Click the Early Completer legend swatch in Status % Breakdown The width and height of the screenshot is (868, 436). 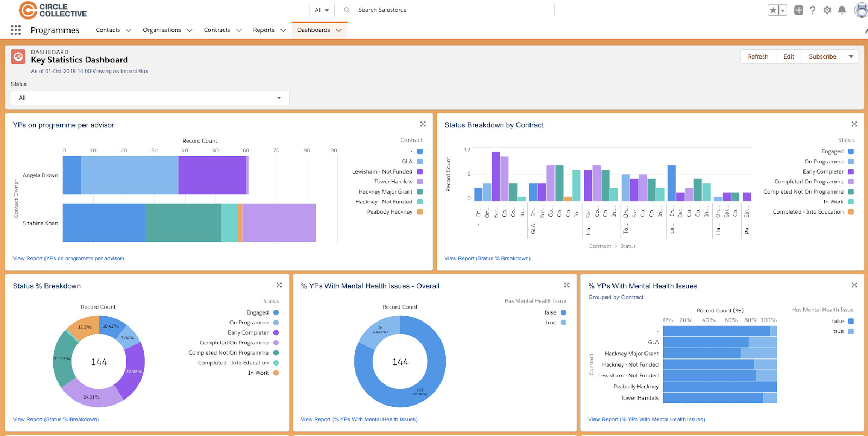click(276, 332)
